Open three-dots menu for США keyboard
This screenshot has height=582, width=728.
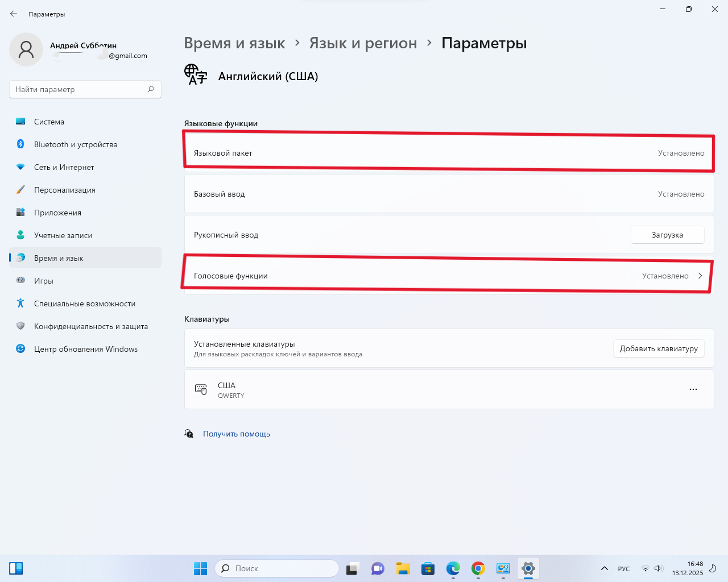[x=693, y=389]
